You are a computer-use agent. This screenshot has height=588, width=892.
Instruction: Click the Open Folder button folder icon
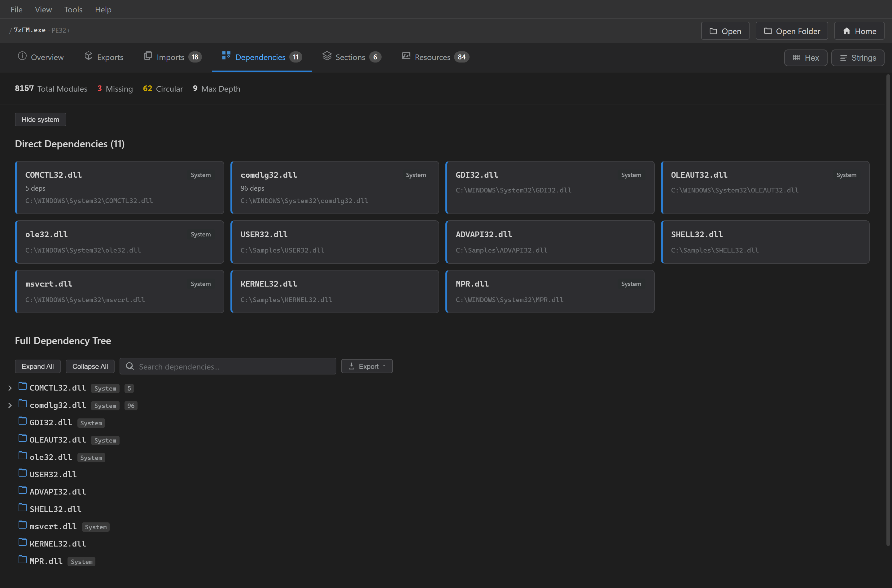point(768,31)
